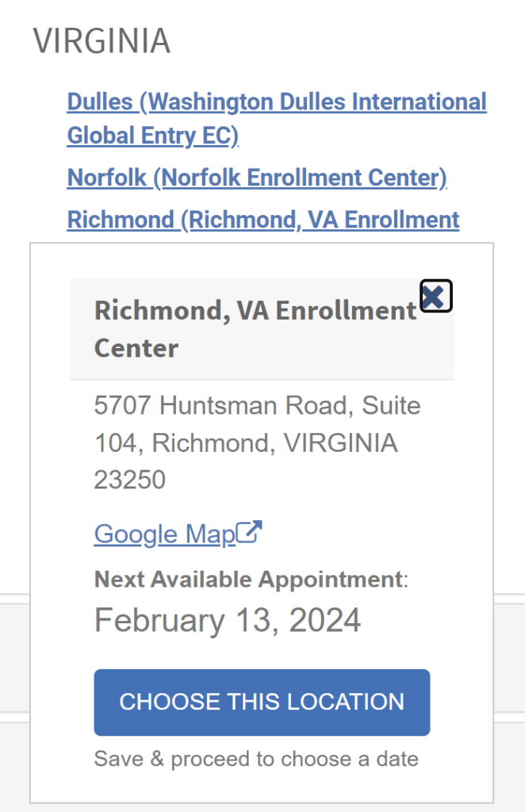The image size is (525, 812).
Task: Click the external link icon beside Google Map
Action: click(x=251, y=532)
